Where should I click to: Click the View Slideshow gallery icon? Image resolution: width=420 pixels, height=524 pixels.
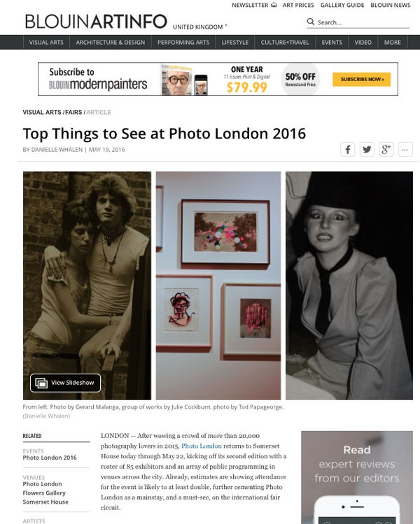click(x=41, y=383)
